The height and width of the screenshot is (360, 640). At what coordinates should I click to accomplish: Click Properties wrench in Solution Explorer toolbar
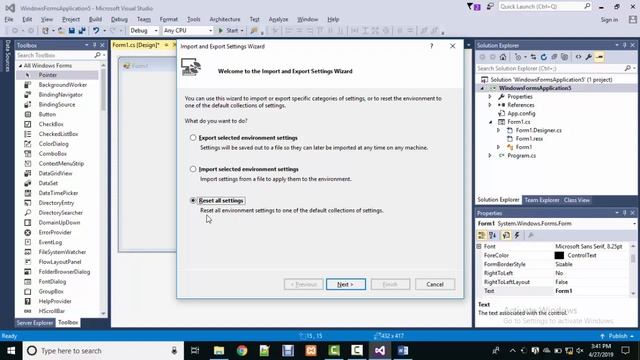click(589, 57)
